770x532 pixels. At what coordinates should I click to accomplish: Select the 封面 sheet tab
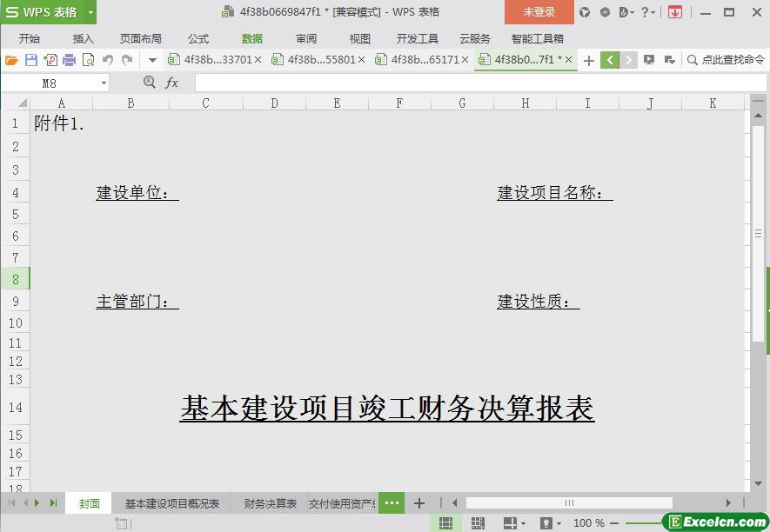point(90,503)
